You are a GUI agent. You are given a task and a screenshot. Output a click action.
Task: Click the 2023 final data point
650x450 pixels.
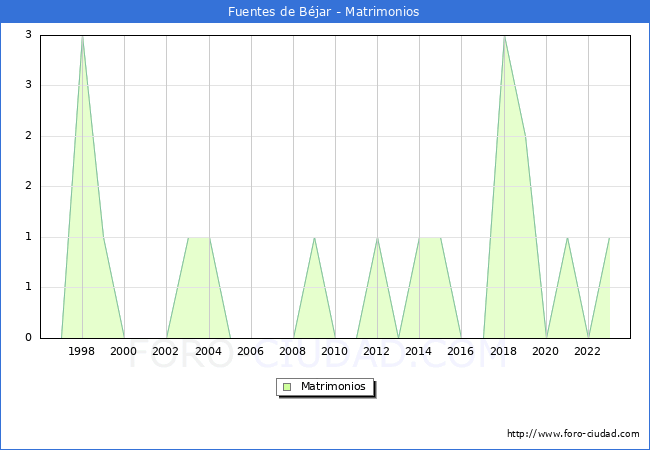pos(609,238)
